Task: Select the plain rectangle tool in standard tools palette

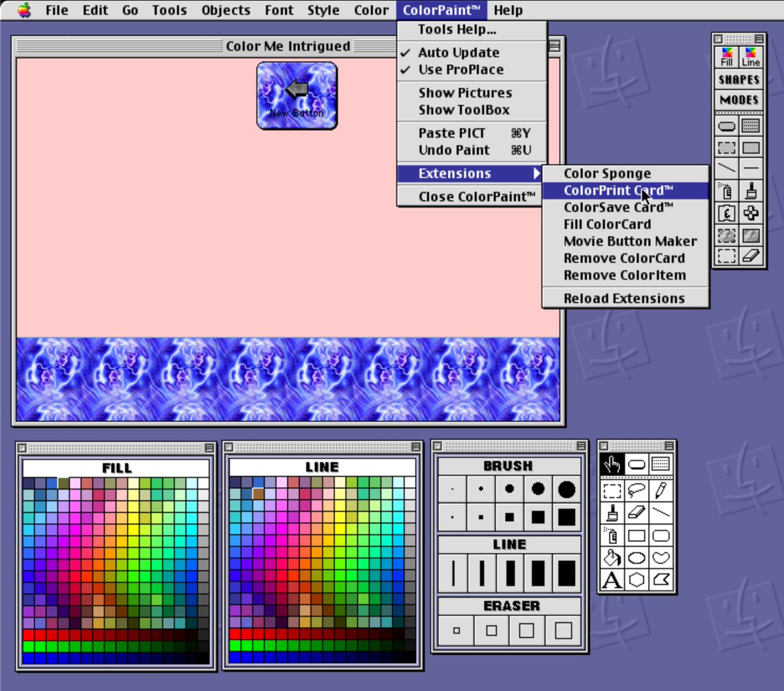Action: 636,536
